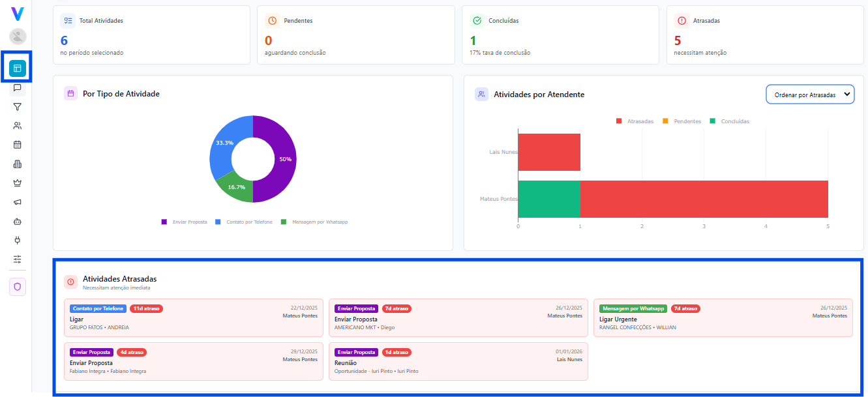Click 'necessitam atenção' text in Atrasadas card

click(700, 53)
